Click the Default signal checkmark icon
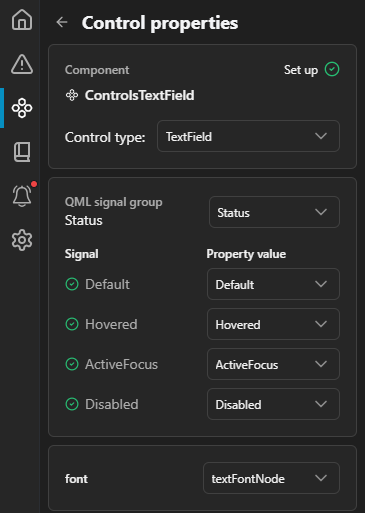The image size is (365, 513). click(x=72, y=284)
